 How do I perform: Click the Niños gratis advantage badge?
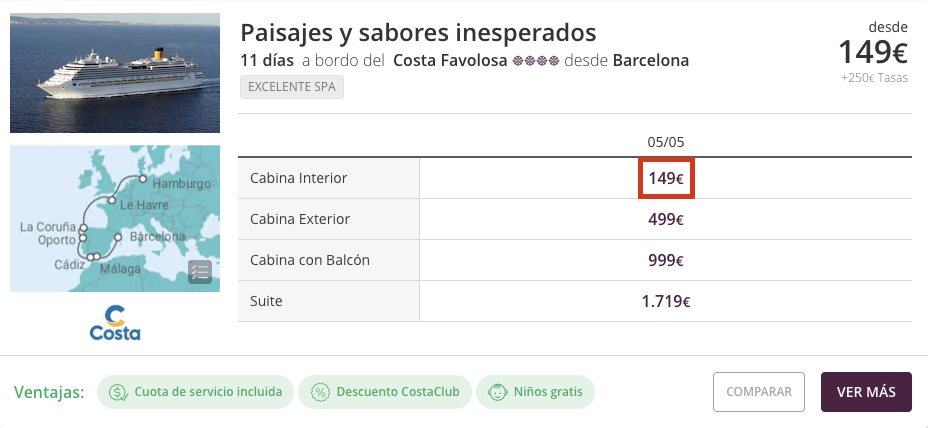coord(535,392)
